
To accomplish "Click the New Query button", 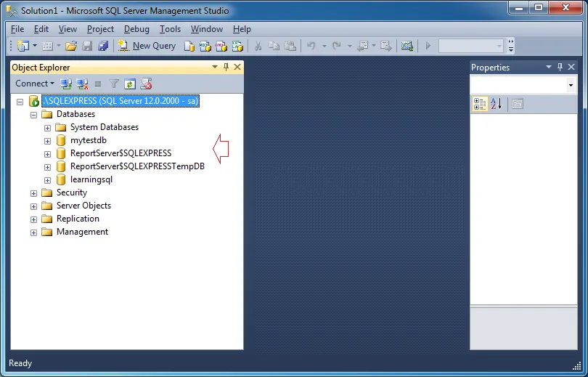I will tap(147, 46).
